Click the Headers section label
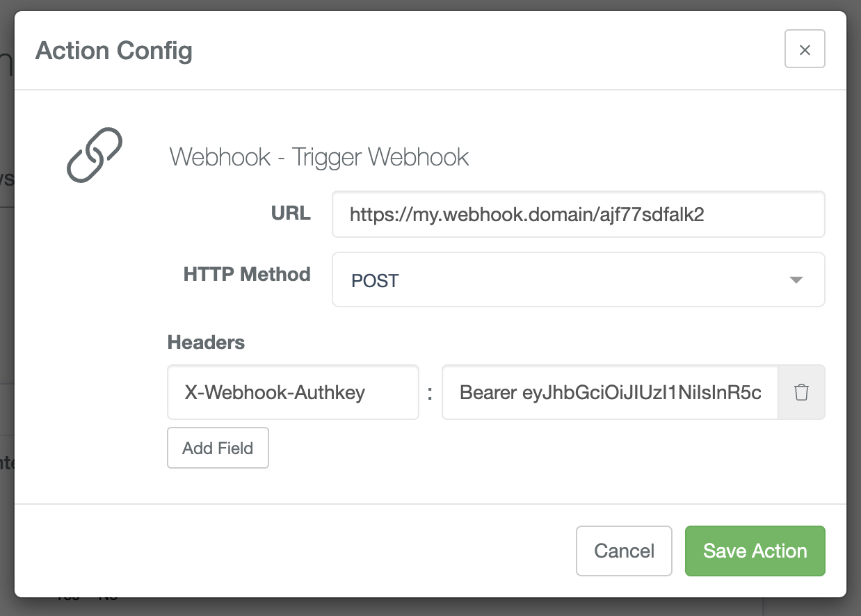The width and height of the screenshot is (861, 616). (x=206, y=342)
